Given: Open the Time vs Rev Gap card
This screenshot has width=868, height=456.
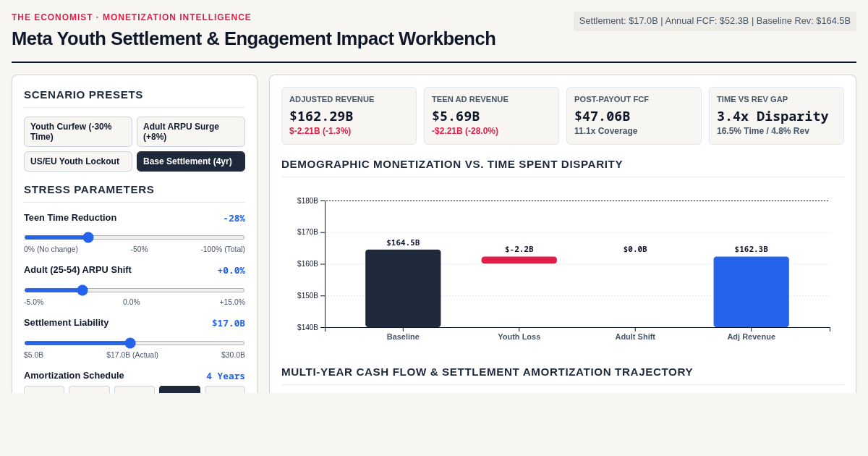Looking at the screenshot, I should coord(776,116).
